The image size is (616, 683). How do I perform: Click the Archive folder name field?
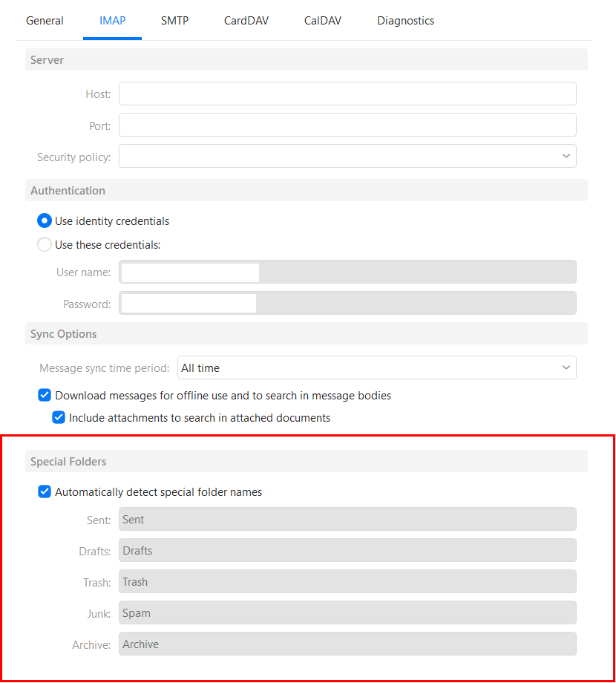tap(347, 644)
